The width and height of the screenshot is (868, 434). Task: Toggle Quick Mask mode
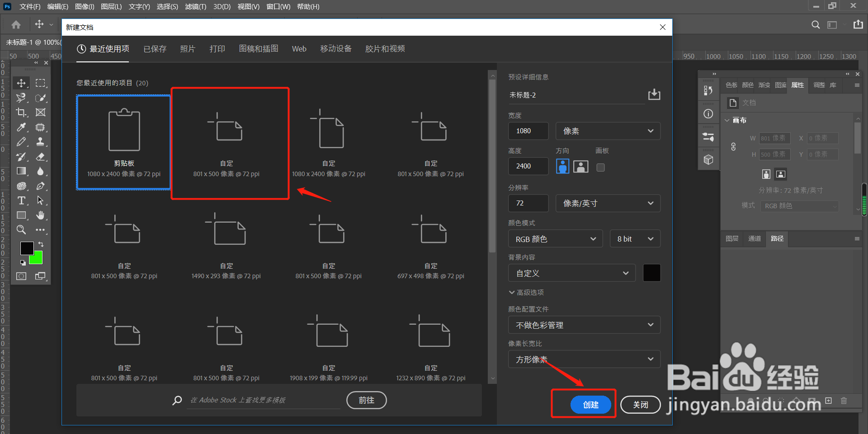(21, 276)
